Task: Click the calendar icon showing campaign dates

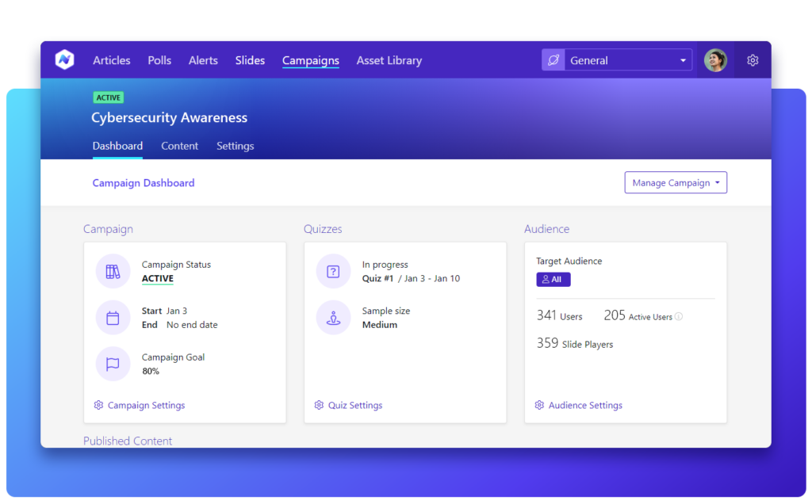Action: (113, 317)
